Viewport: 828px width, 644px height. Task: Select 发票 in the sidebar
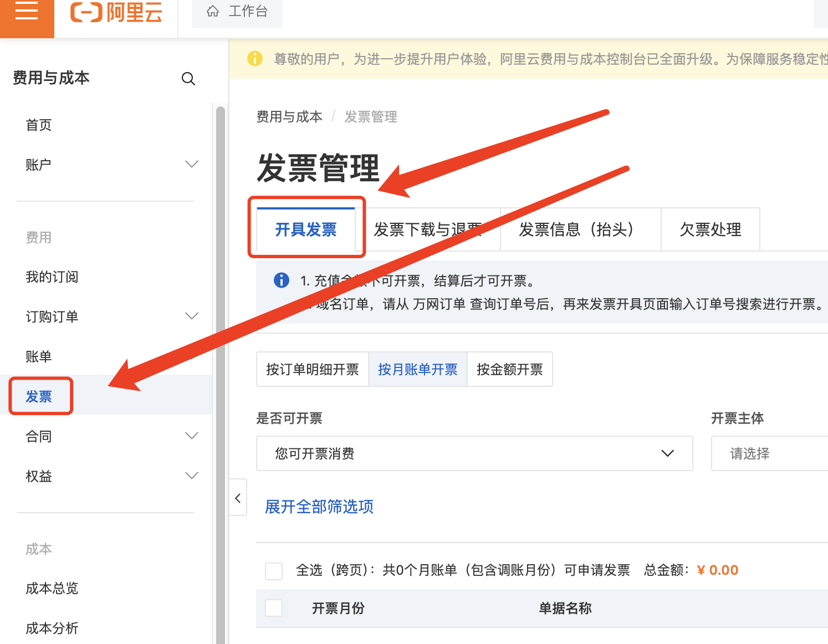pos(39,397)
